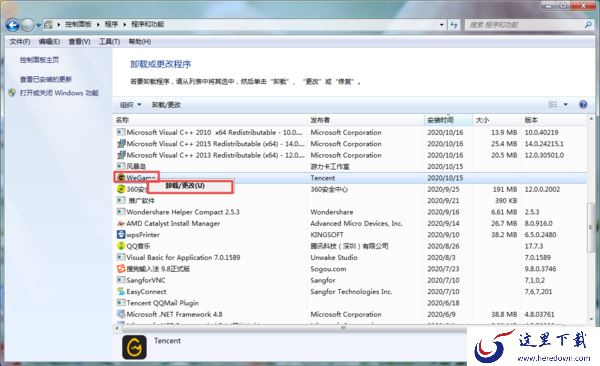Select 程序和功能 in the address breadcrumb

(147, 25)
